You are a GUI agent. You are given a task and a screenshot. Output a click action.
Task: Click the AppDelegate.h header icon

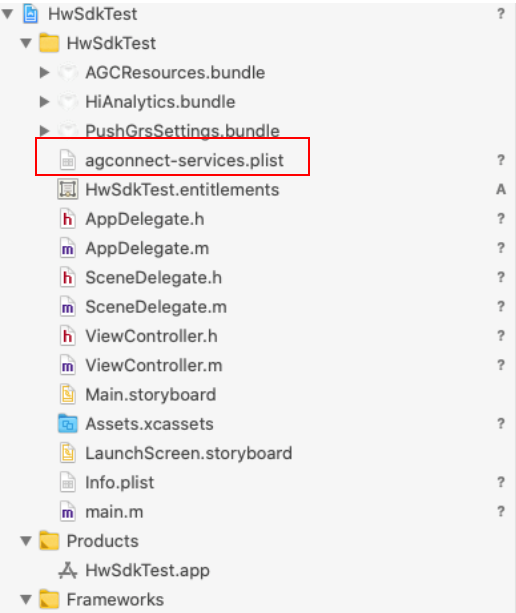pyautogui.click(x=68, y=219)
